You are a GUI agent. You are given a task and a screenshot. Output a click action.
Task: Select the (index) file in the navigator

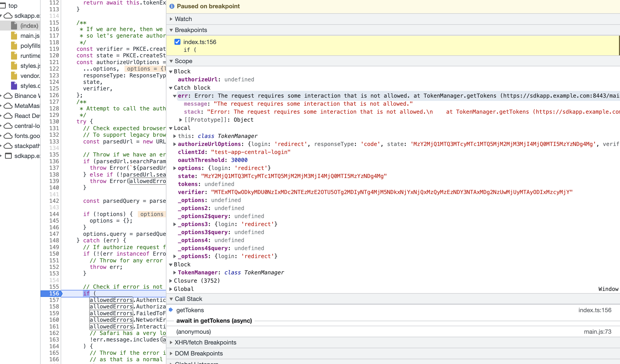point(29,26)
